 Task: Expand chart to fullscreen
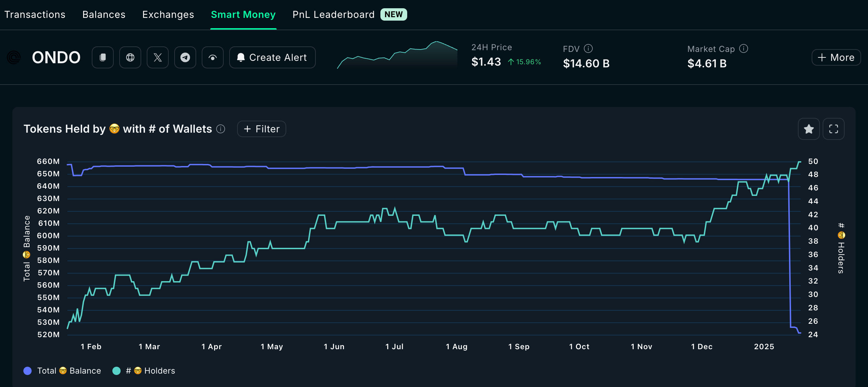pos(834,129)
